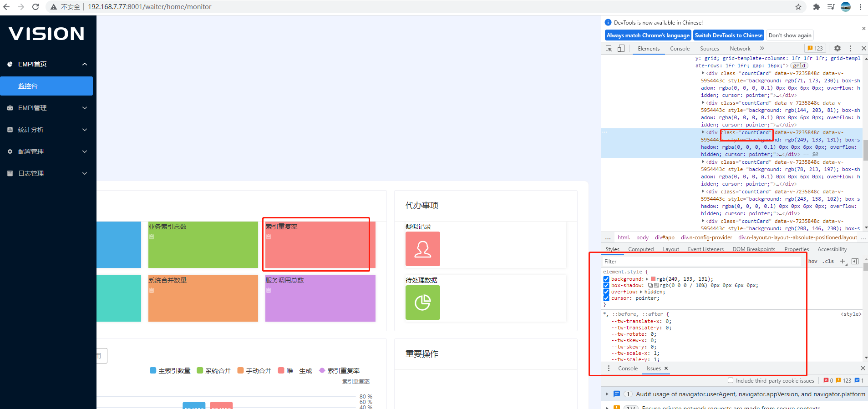
Task: Open the Event Listeners tab
Action: click(x=706, y=249)
